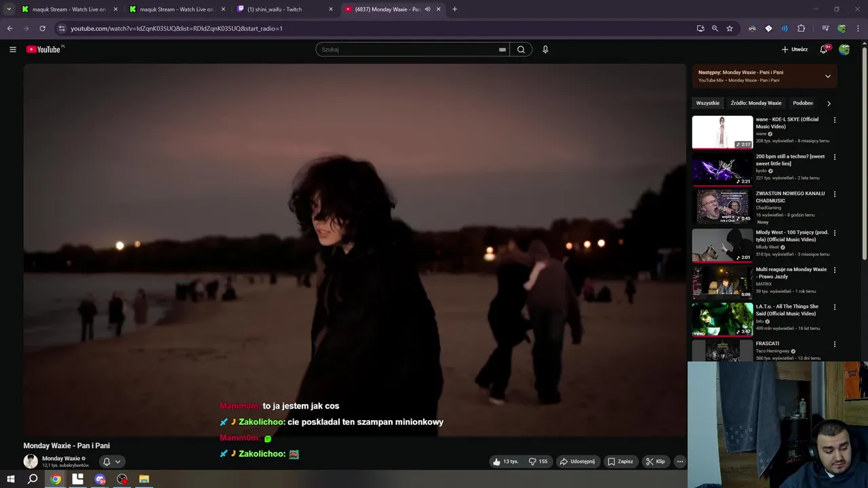
Task: Go to the YouTube home logo
Action: pyautogui.click(x=43, y=49)
